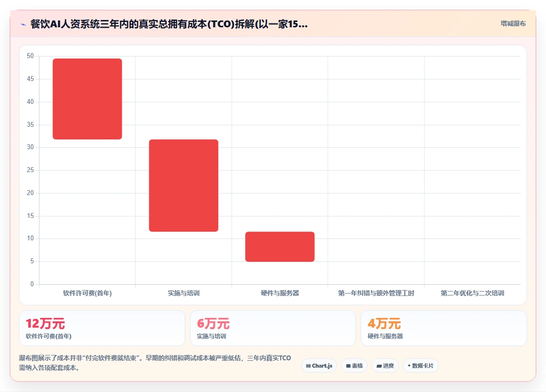Click the 表格 tag
This screenshot has height=392, width=546.
(354, 366)
